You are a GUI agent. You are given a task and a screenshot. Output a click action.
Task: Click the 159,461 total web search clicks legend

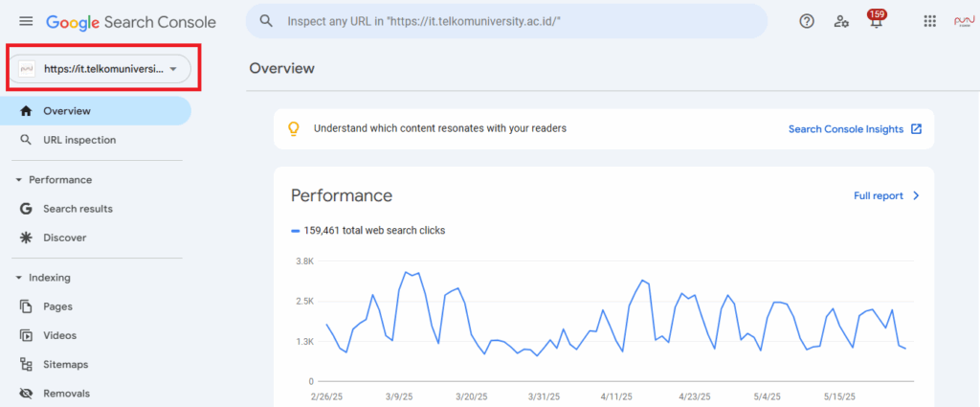click(x=368, y=230)
